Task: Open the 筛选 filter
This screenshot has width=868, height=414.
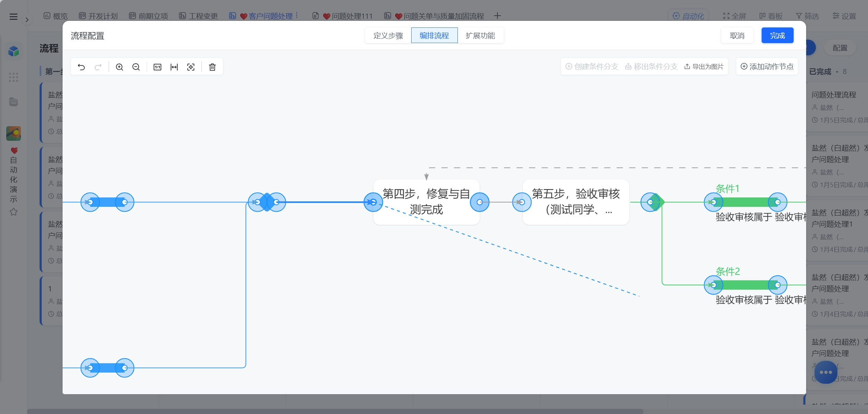Action: [x=807, y=16]
